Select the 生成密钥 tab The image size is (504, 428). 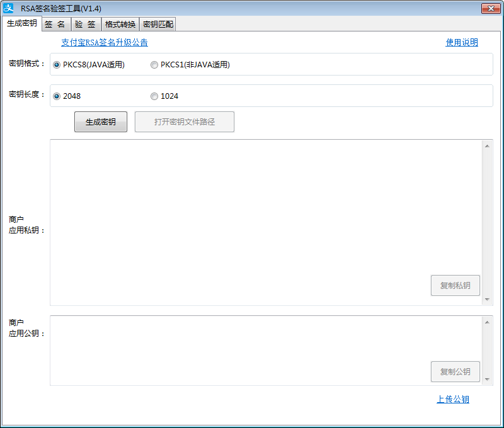click(21, 23)
